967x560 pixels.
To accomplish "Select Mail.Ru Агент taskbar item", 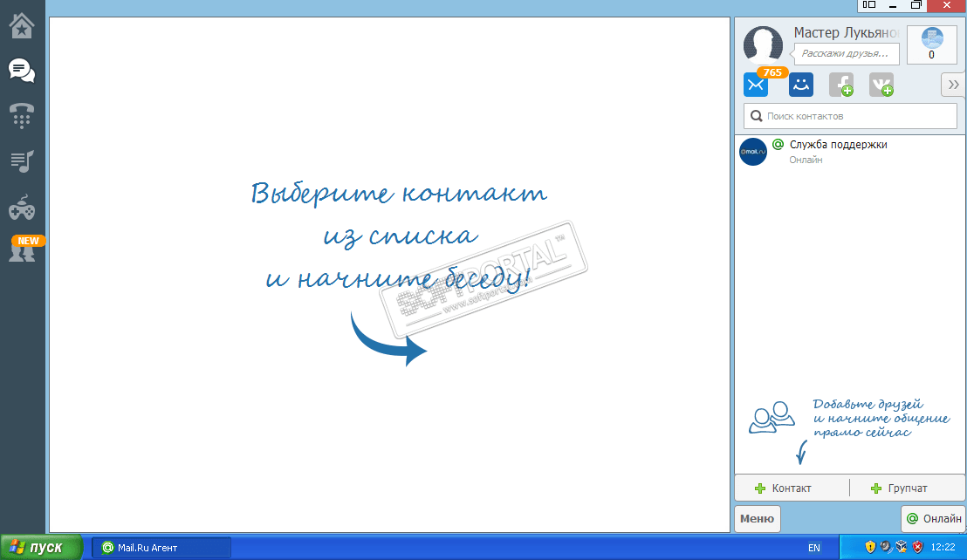I will pyautogui.click(x=161, y=548).
